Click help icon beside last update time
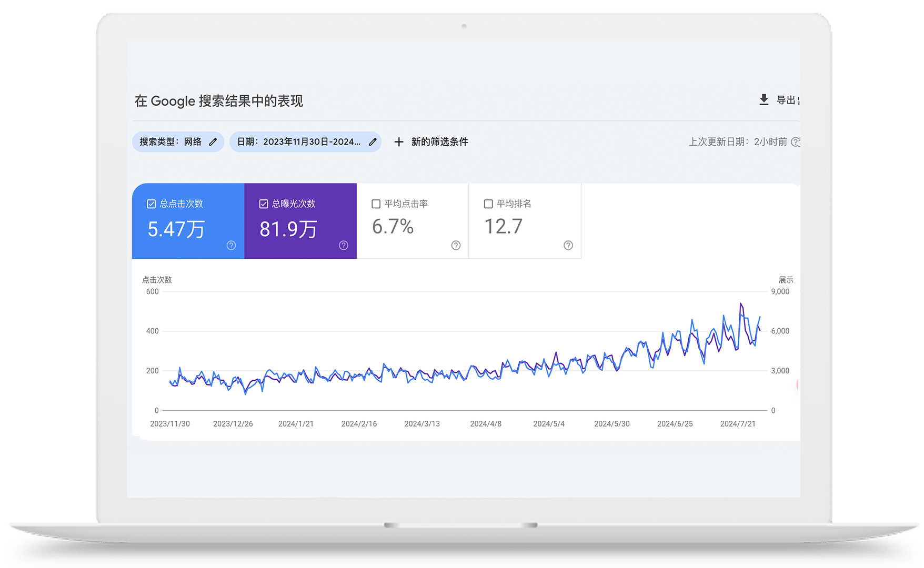Viewport: 924px width, 568px height. click(796, 142)
